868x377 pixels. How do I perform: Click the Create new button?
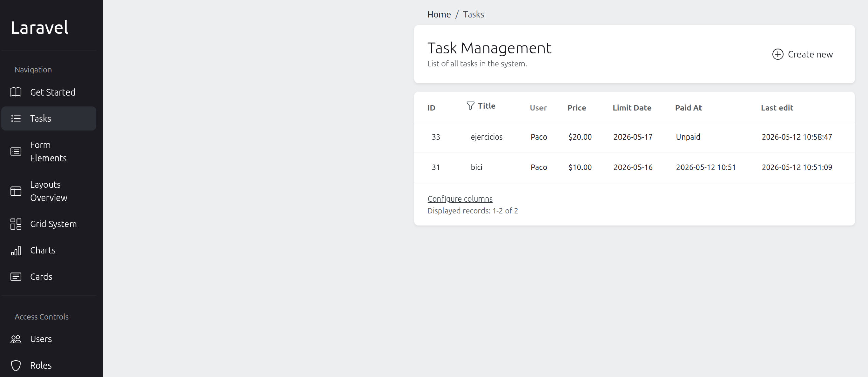[802, 54]
